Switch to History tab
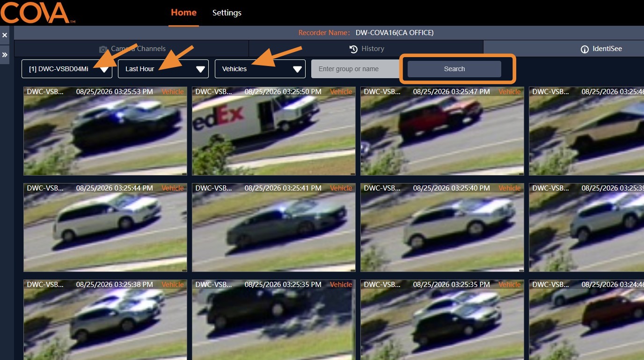Image resolution: width=644 pixels, height=360 pixels. coord(366,49)
